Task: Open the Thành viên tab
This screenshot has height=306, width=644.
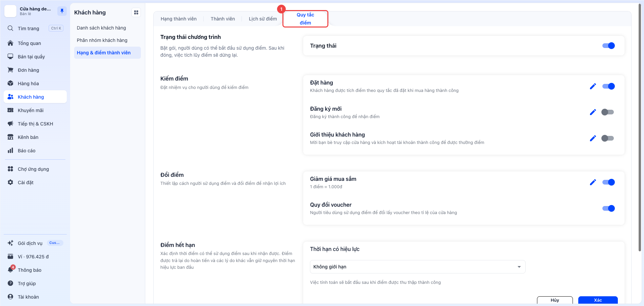Action: (x=223, y=19)
